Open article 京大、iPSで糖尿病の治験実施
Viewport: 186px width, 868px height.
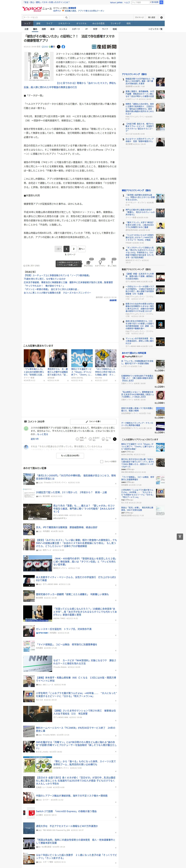point(66,527)
